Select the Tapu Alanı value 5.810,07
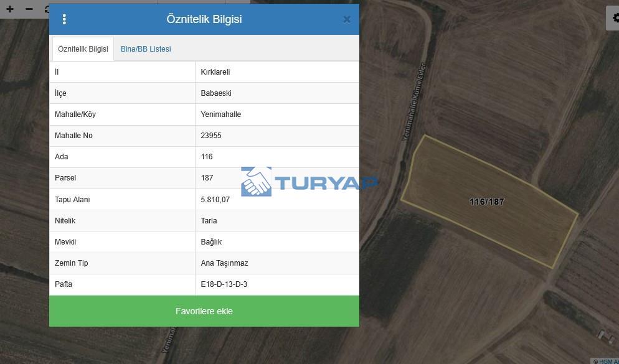Screen dimensions: 619x364 [215, 200]
